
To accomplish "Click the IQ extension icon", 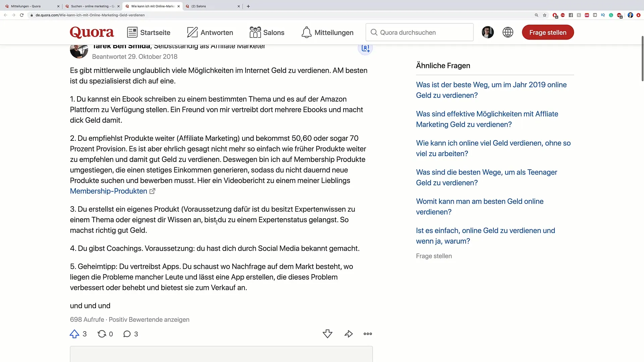I will click(603, 15).
